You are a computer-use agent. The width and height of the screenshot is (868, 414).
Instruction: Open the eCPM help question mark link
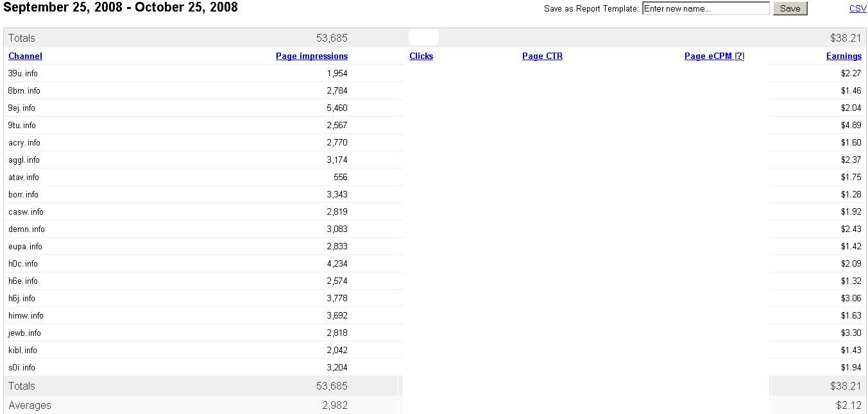click(740, 56)
